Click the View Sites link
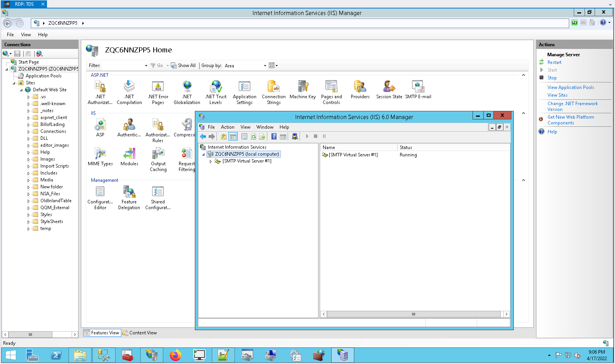 (x=557, y=95)
